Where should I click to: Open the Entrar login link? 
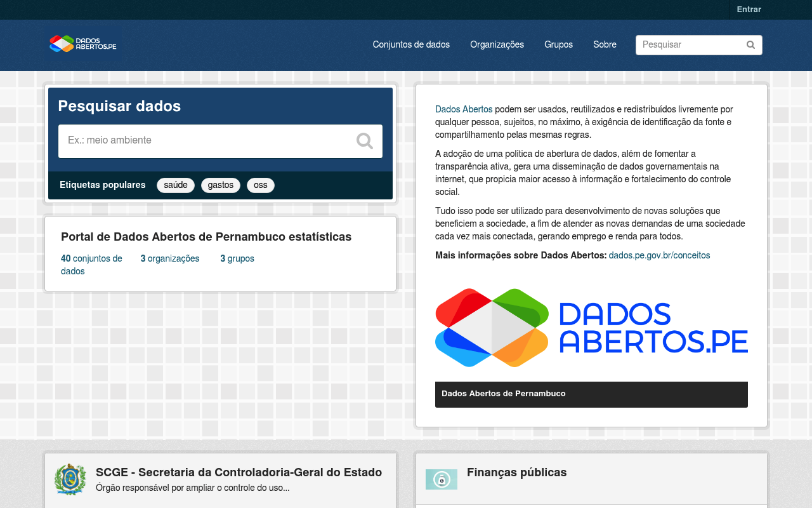point(749,10)
